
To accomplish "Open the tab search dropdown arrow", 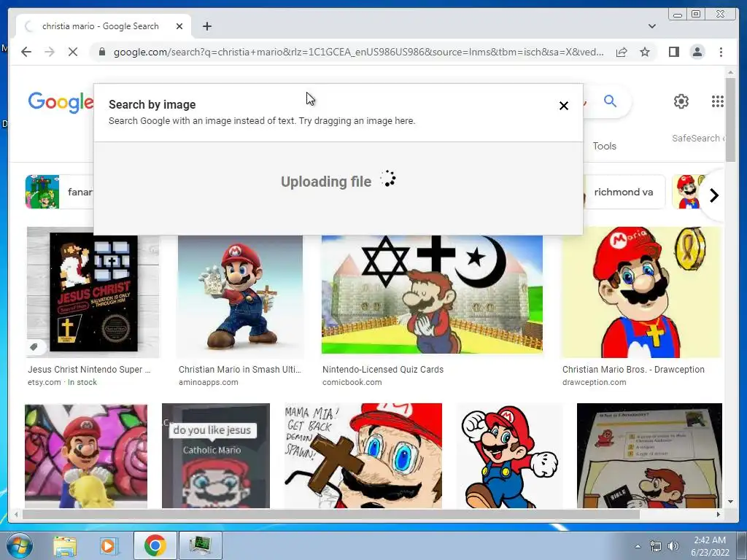I will (651, 26).
